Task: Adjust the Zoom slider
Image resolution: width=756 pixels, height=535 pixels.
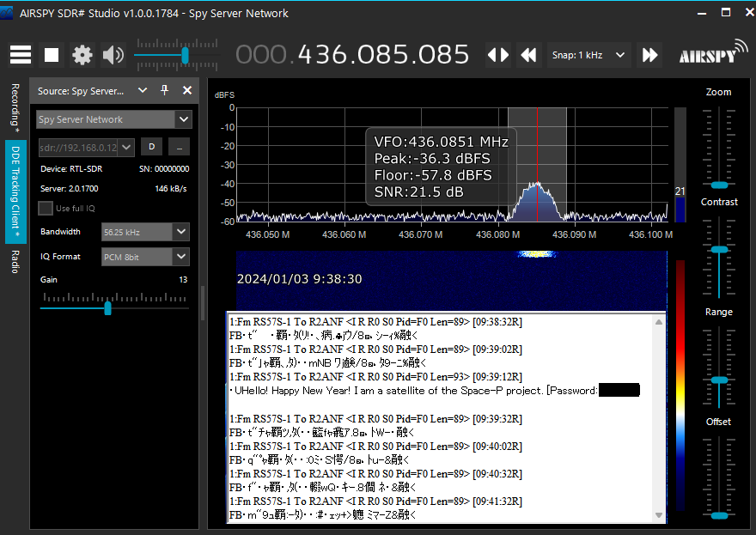Action: [719, 185]
